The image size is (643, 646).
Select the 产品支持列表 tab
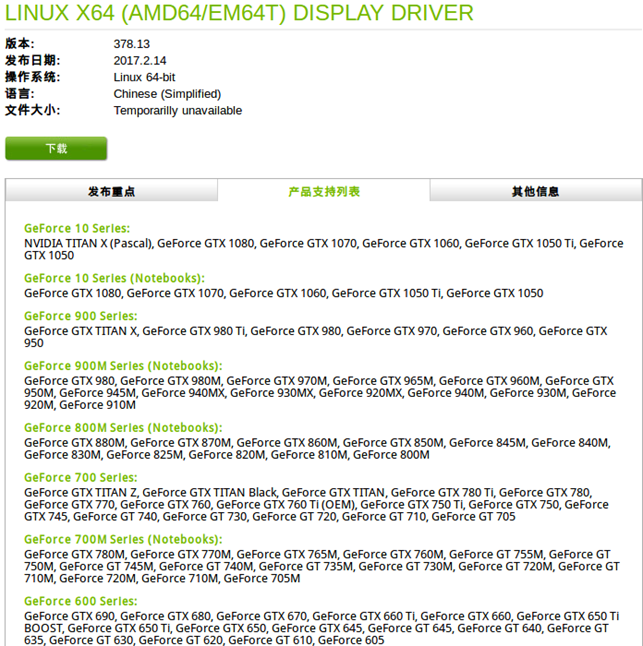coord(324,191)
